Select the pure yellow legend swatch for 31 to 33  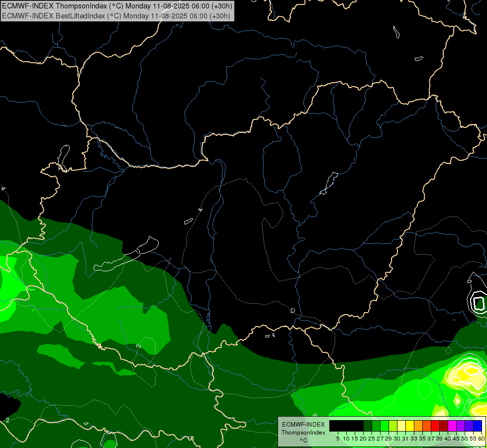pos(410,426)
